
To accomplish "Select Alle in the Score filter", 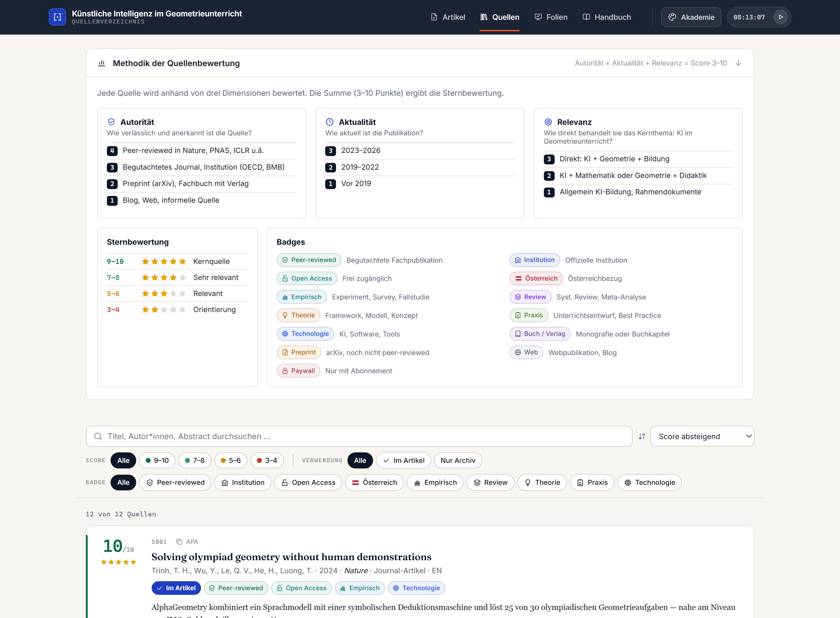I will point(123,460).
